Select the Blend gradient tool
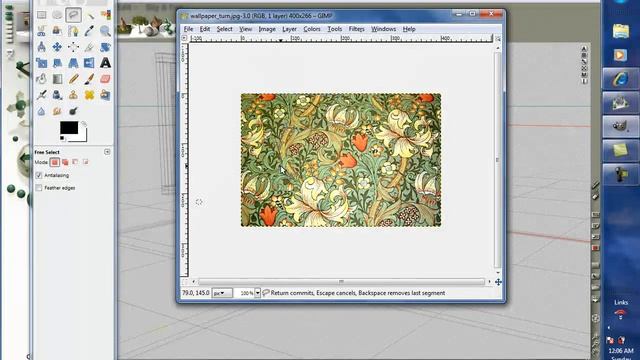Screen dimensions: 640x360 57,79
